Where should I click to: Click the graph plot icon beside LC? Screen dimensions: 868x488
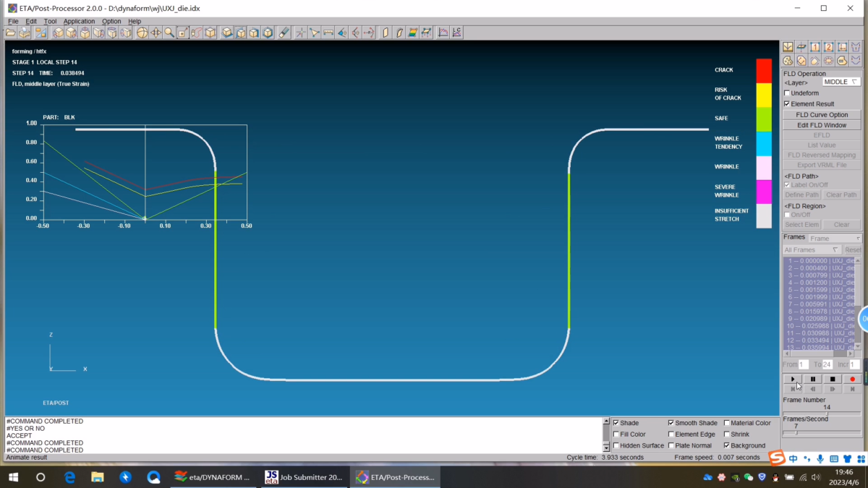[x=443, y=33]
